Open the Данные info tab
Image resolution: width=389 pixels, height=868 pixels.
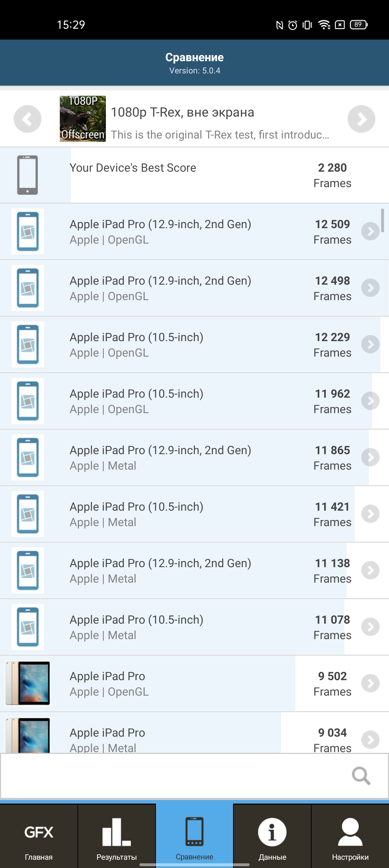272,836
